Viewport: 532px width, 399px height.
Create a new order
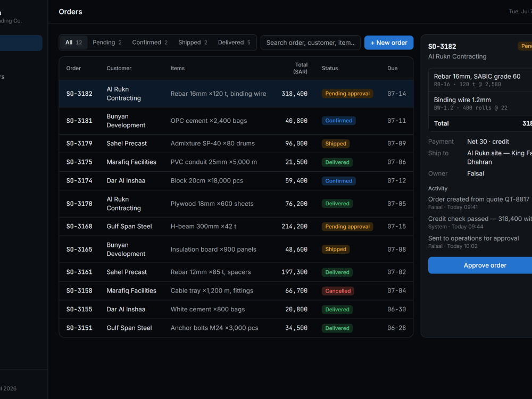389,43
